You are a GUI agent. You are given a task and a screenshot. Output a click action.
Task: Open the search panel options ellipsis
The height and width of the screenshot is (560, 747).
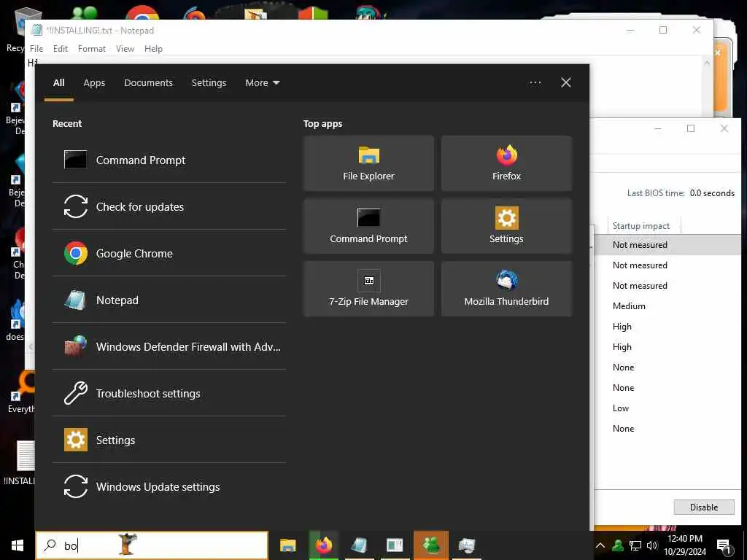tap(535, 83)
